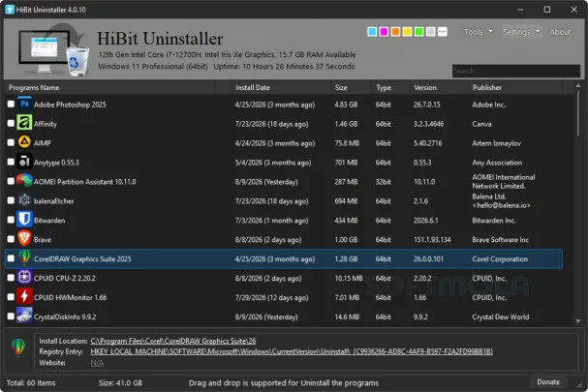Pick the magenta theme color swatch
The width and height of the screenshot is (588, 392).
click(x=384, y=32)
